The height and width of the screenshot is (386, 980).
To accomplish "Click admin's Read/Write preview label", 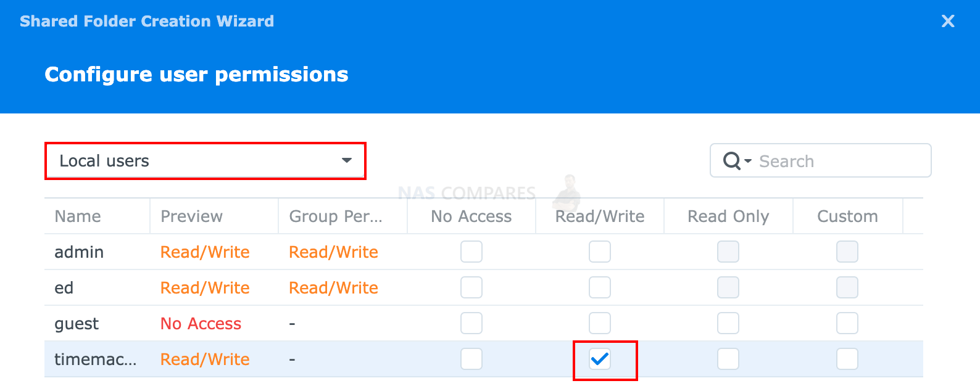I will point(204,252).
